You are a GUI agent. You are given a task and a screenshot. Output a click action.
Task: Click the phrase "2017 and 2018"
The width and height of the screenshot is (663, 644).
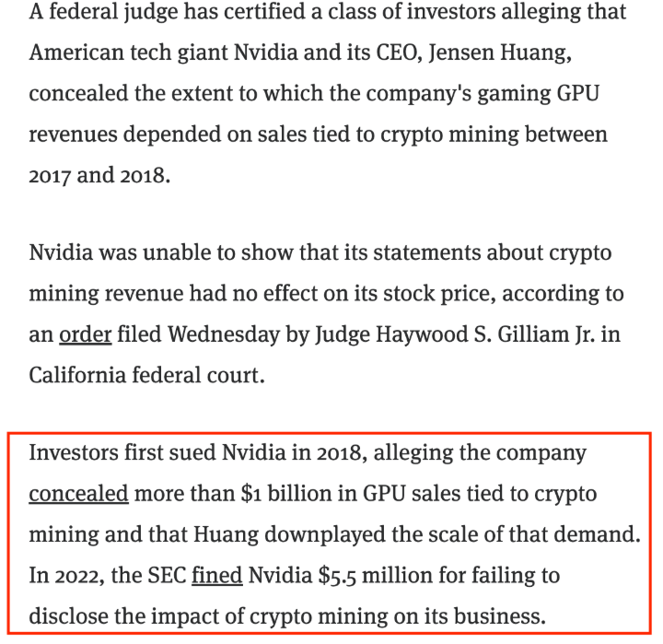(99, 174)
